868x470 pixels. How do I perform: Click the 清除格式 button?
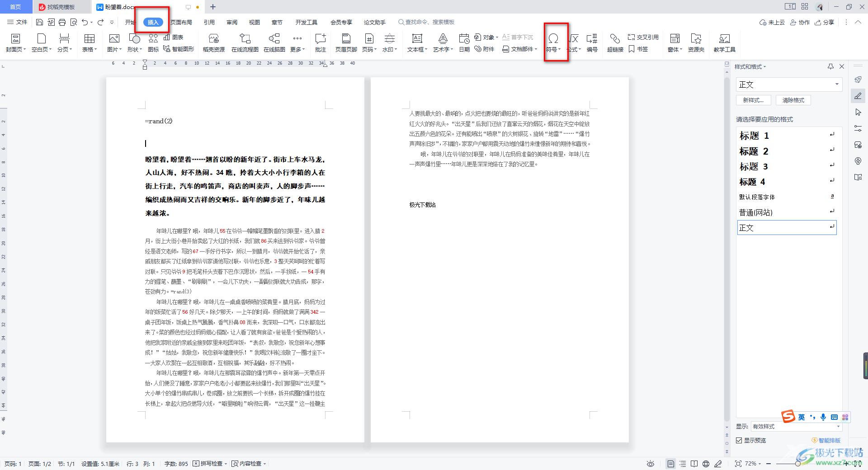793,100
